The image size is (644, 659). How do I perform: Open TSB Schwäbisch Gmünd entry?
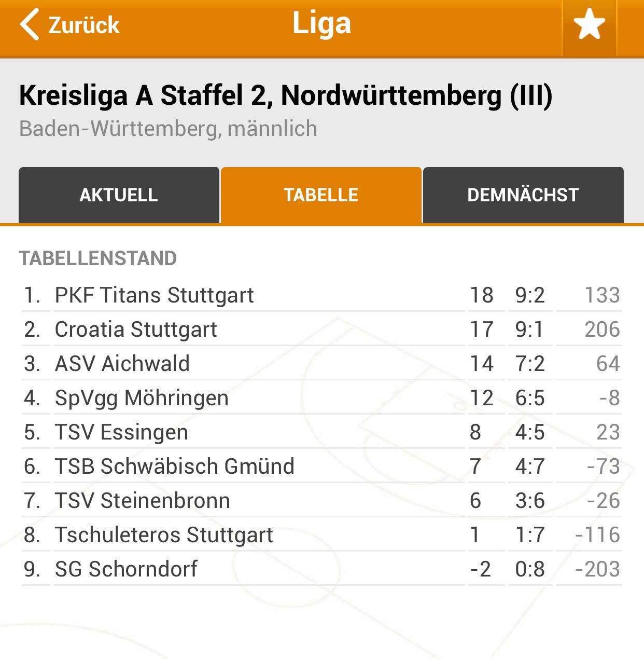coord(321,466)
